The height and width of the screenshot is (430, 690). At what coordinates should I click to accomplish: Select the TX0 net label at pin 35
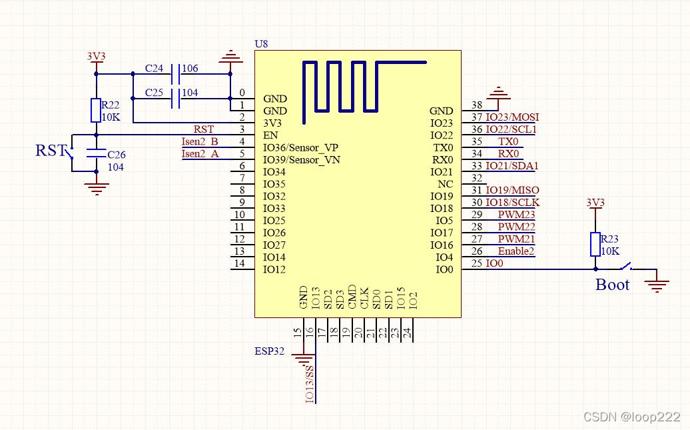click(508, 141)
